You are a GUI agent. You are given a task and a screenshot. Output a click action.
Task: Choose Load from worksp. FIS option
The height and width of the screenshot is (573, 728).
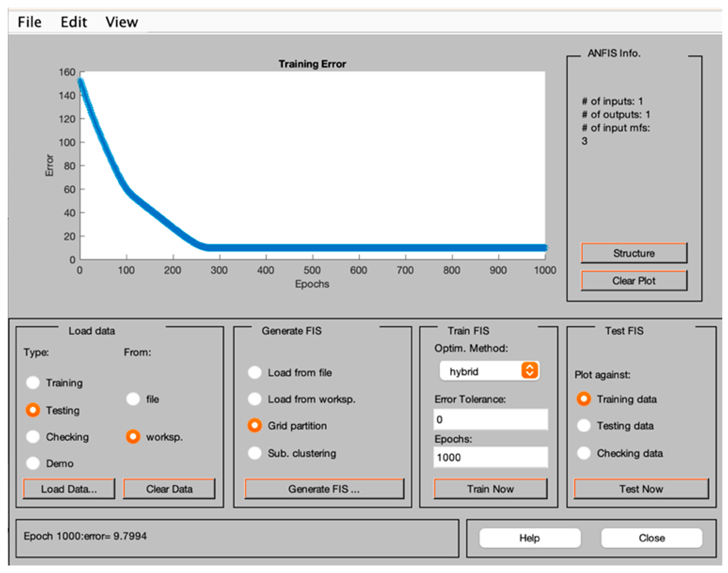(255, 399)
